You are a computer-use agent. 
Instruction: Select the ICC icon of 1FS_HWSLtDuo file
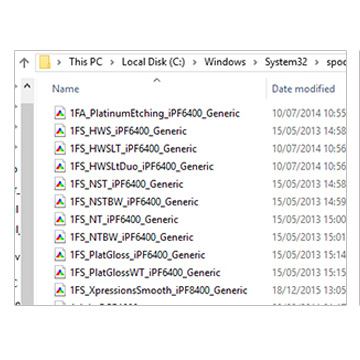point(60,166)
